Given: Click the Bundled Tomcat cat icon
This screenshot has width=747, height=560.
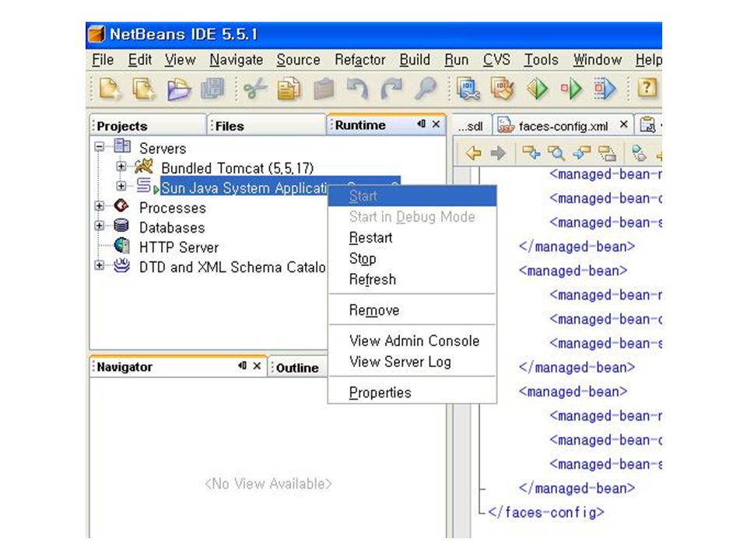Looking at the screenshot, I should pos(143,166).
